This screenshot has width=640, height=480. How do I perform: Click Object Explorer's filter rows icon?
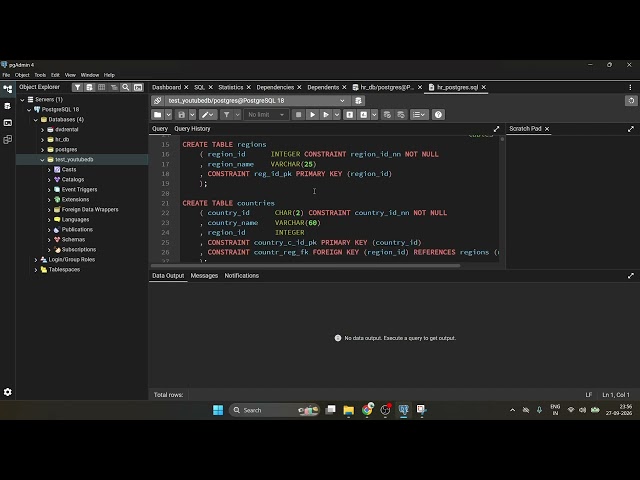(x=78, y=87)
